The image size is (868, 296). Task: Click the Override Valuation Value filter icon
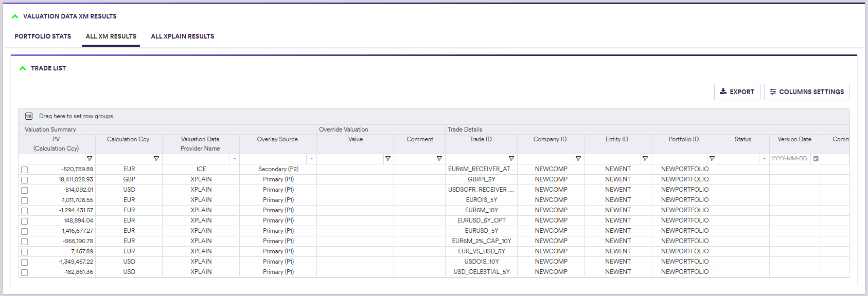click(x=388, y=159)
